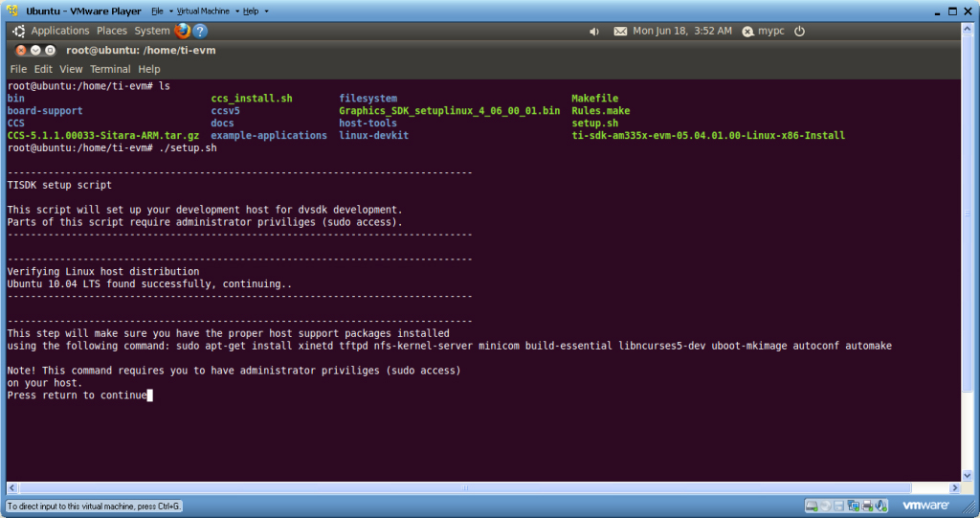980x518 pixels.
Task: Maximize the VMware Player window
Action: [952, 11]
